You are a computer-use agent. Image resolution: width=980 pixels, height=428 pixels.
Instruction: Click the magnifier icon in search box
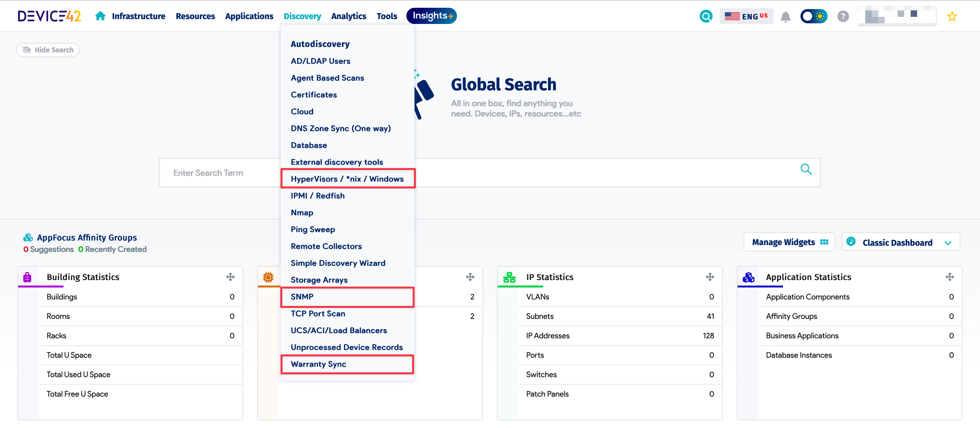[x=806, y=169]
